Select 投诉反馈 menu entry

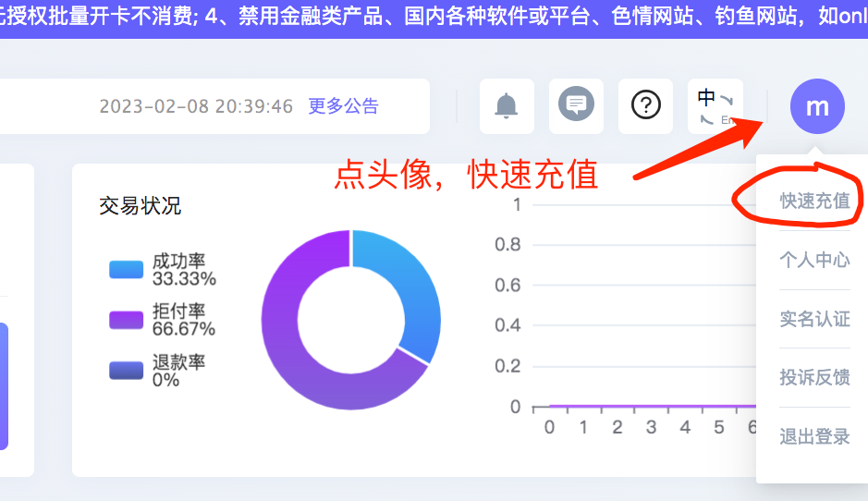(815, 377)
